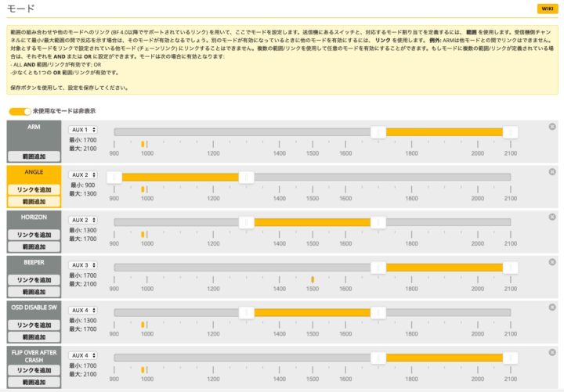The height and width of the screenshot is (392, 564).
Task: Open the AUX 3 dropdown for BEEPER
Action: tap(83, 265)
